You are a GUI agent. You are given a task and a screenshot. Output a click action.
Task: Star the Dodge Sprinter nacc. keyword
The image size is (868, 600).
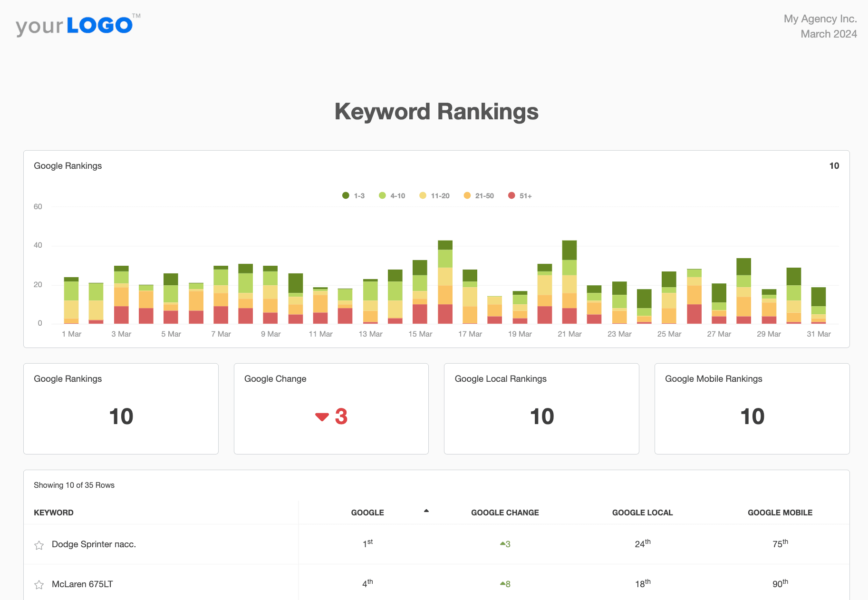[39, 545]
